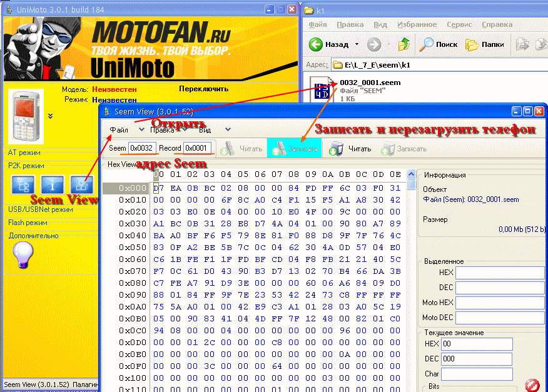Click the red prohibition icon in Seem View
The width and height of the screenshot is (548, 392).
[532, 385]
